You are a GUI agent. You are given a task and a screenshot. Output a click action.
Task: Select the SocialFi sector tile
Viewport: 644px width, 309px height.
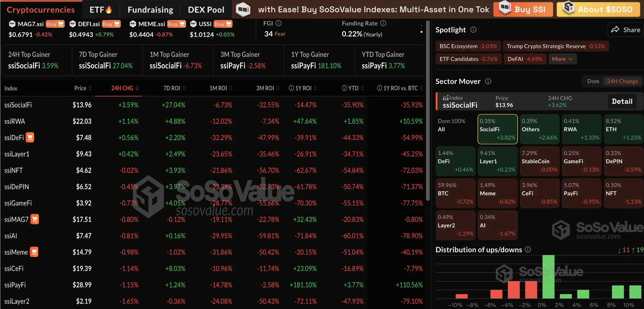pos(497,129)
